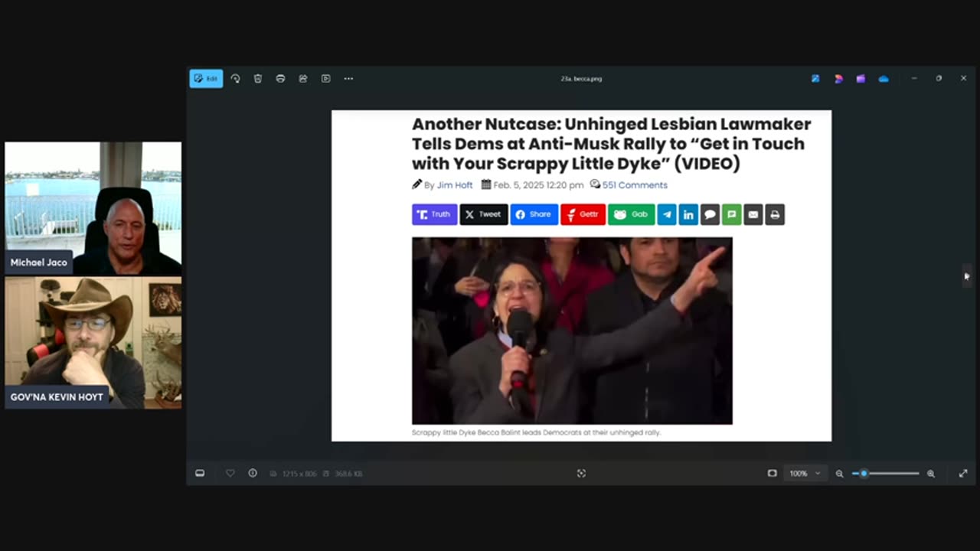Viewport: 980px width, 551px height.
Task: Click the image caption under the photo
Action: pyautogui.click(x=536, y=432)
